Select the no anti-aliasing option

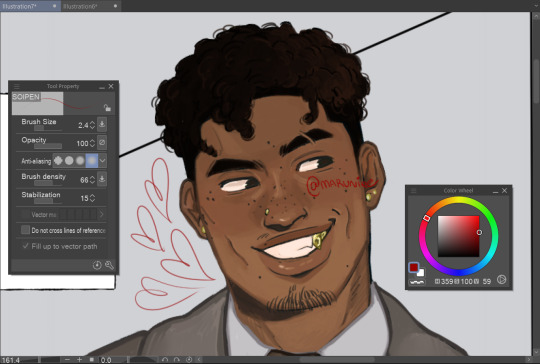58,160
